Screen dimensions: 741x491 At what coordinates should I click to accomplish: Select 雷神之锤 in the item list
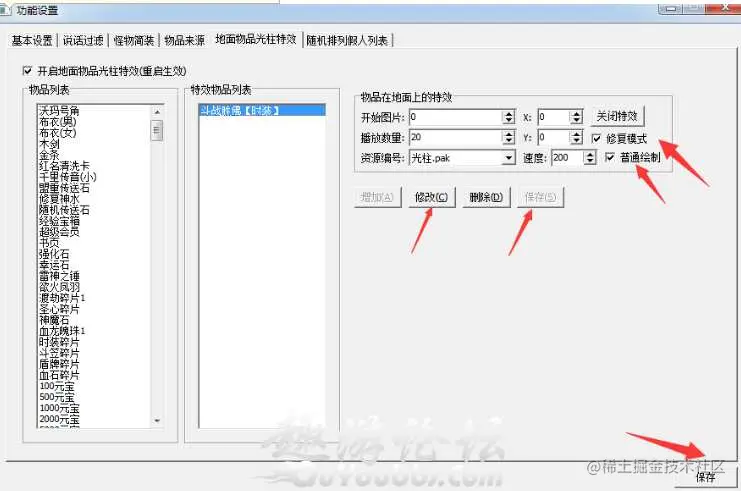click(59, 276)
